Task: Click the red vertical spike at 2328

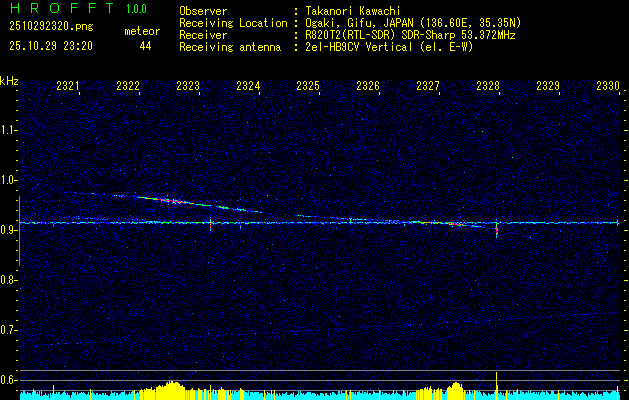Action: [497, 231]
